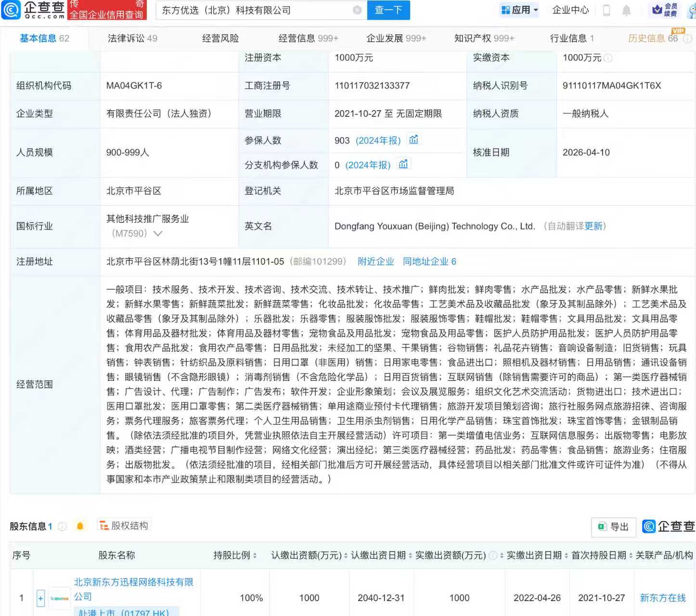Sort shareholder table by 持股比例

coord(255,556)
